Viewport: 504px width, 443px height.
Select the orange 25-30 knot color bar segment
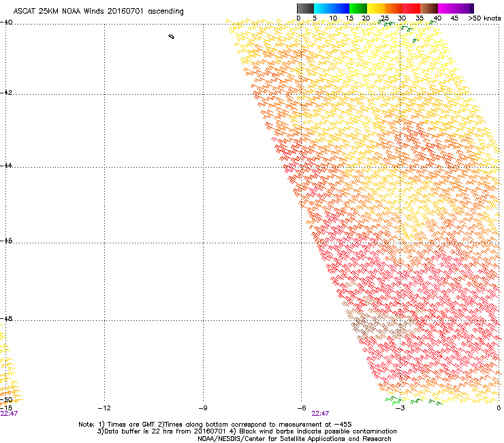pyautogui.click(x=394, y=8)
